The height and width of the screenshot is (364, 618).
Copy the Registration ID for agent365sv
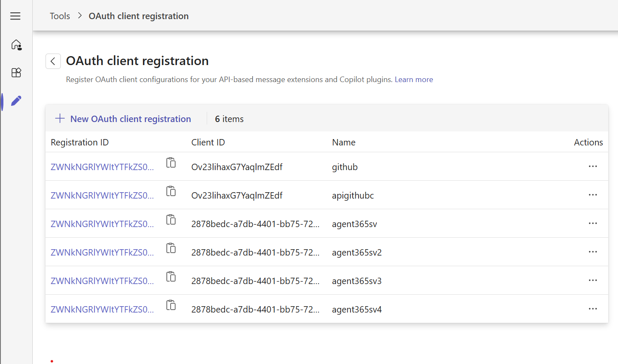171,220
